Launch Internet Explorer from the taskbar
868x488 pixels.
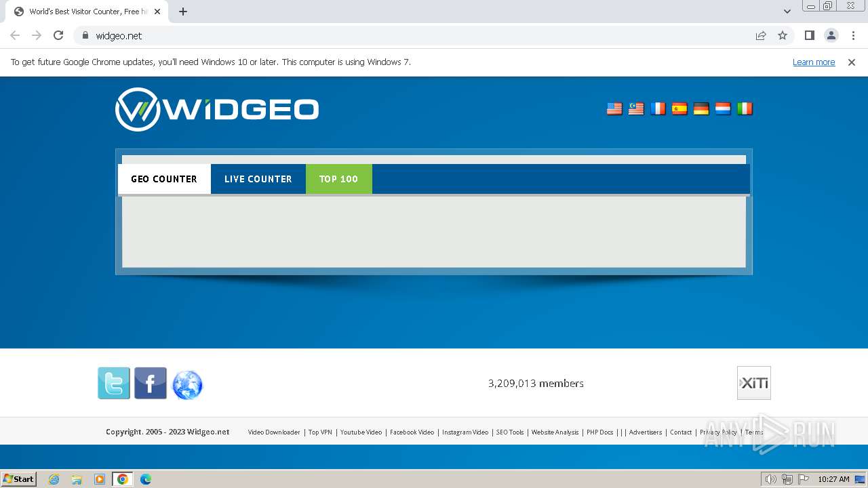point(54,479)
